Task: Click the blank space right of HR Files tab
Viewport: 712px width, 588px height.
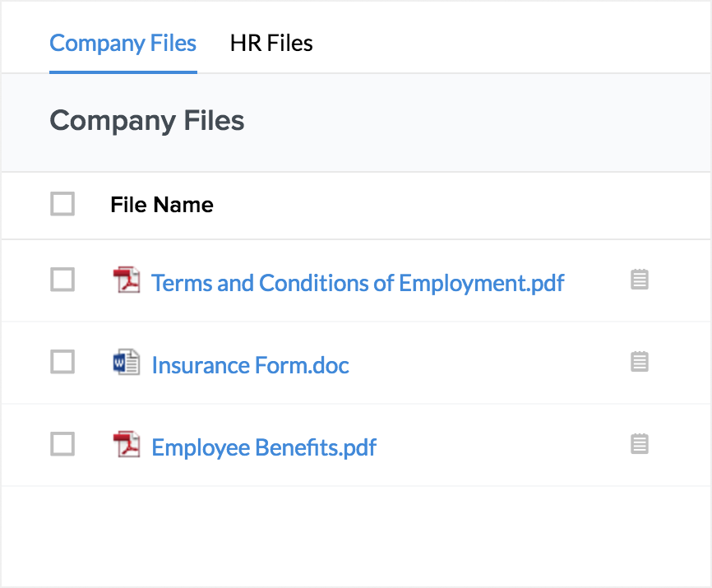Action: click(510, 43)
